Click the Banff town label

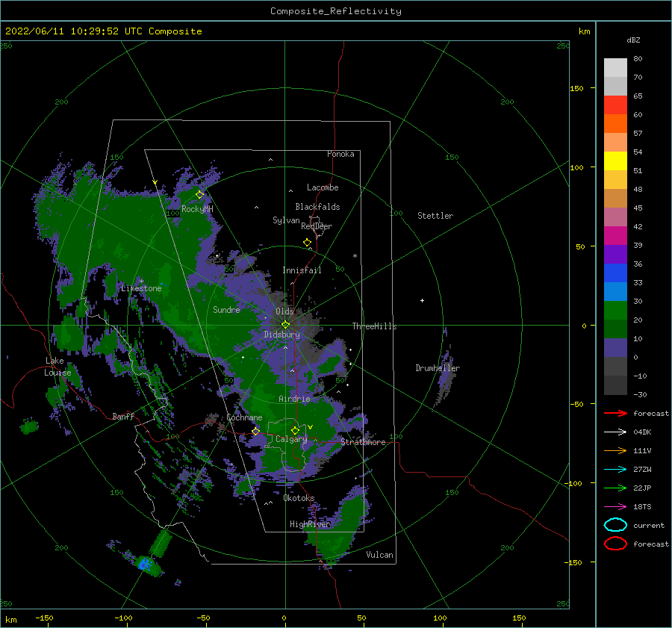123,416
